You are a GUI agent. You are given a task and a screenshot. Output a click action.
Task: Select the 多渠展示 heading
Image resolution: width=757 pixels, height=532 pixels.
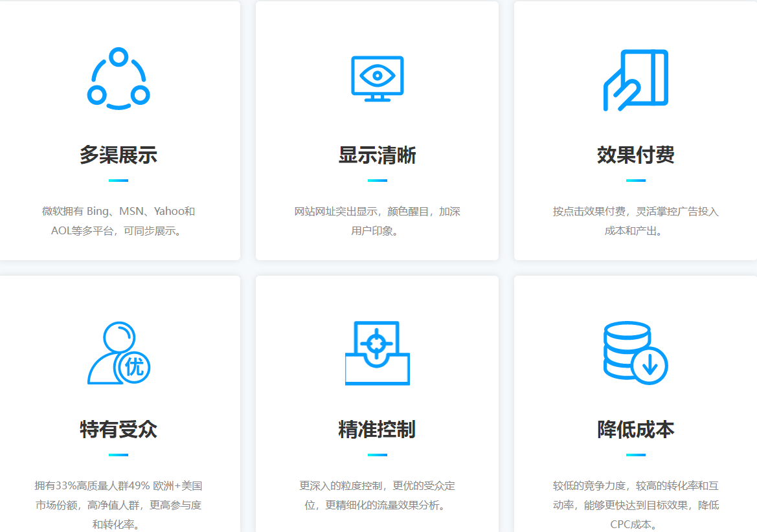coord(119,155)
